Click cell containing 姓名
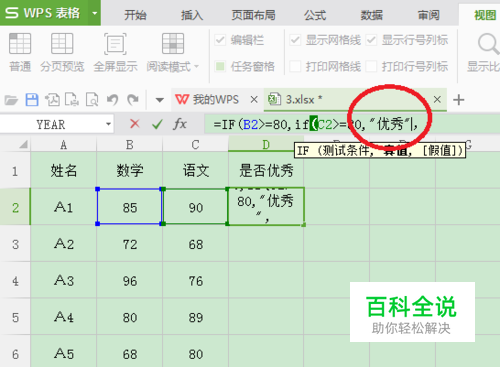This screenshot has width=500, height=367. coord(63,171)
